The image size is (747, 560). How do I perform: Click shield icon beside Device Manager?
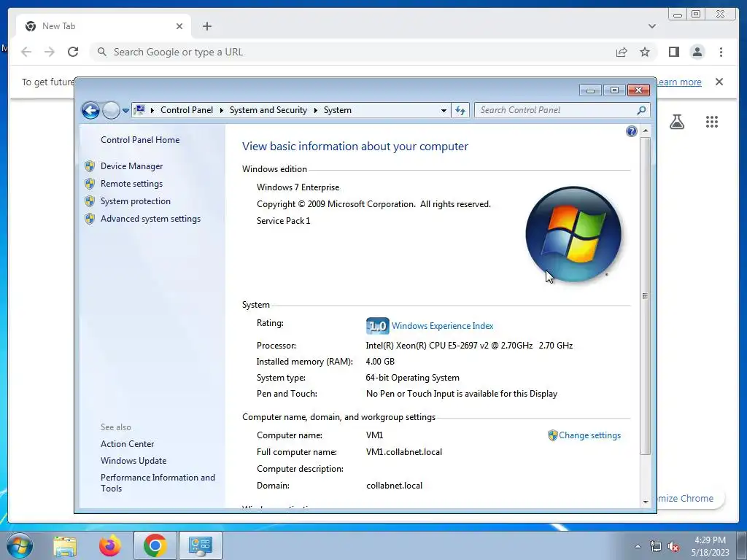(90, 166)
